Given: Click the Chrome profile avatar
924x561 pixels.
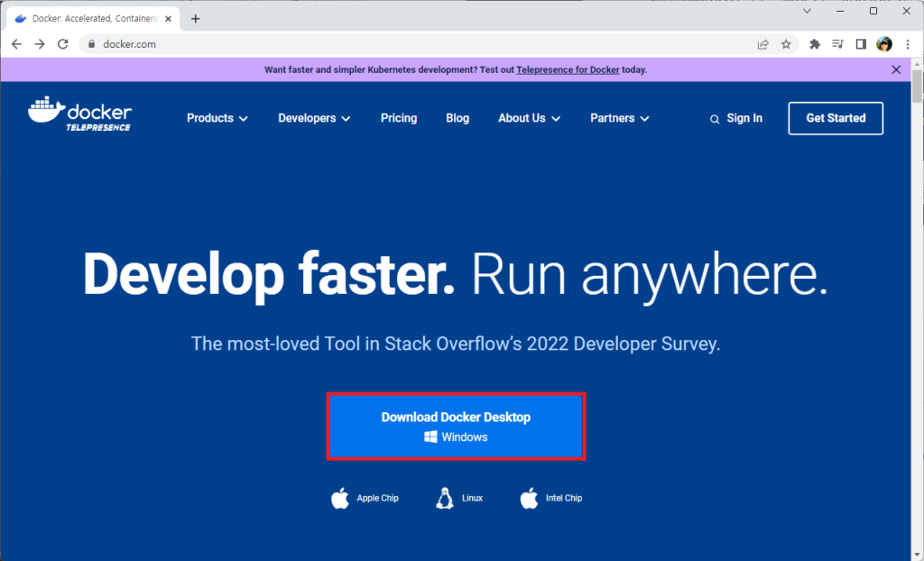Looking at the screenshot, I should [x=884, y=44].
